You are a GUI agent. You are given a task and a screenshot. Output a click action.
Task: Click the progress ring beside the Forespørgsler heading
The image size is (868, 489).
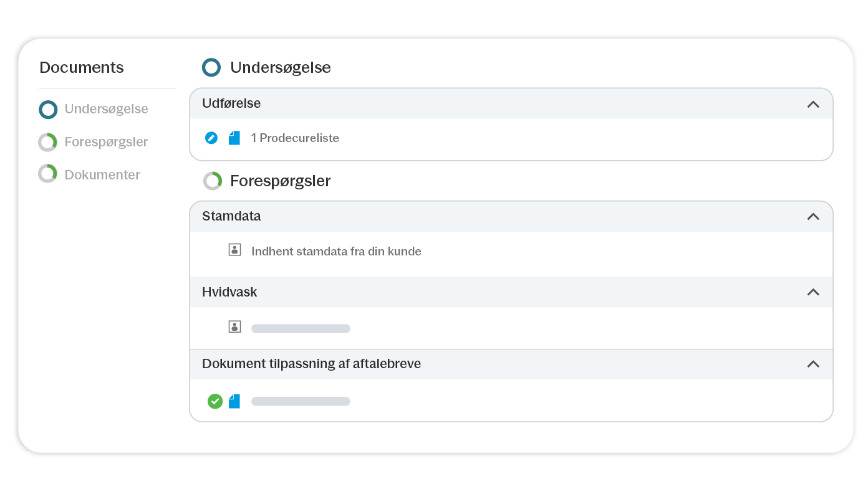(212, 181)
